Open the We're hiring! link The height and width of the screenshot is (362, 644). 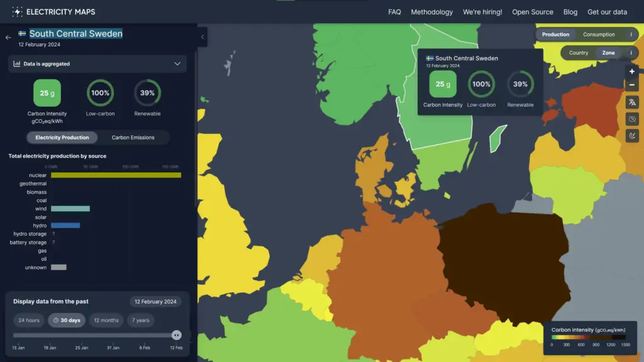pyautogui.click(x=482, y=12)
